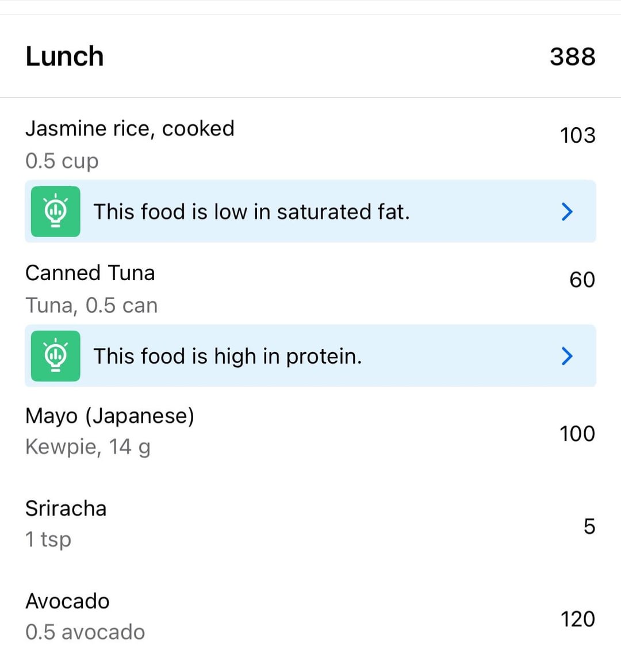
Task: Tap the "0.5 cup" serving size text
Action: [x=62, y=161]
